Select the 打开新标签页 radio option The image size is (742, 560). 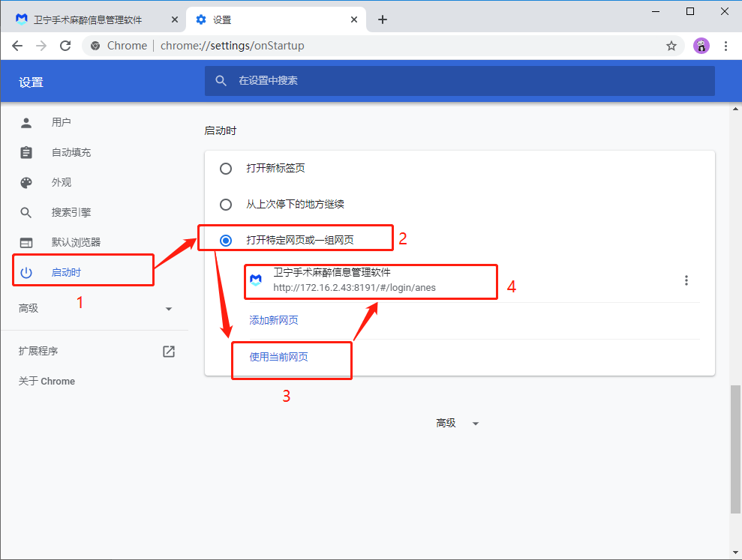pos(226,169)
